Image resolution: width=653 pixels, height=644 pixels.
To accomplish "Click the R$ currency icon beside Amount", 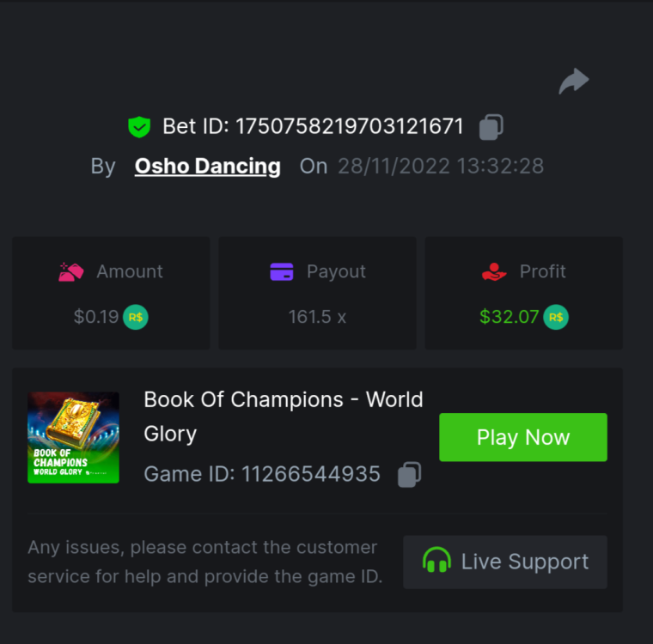I will click(136, 317).
